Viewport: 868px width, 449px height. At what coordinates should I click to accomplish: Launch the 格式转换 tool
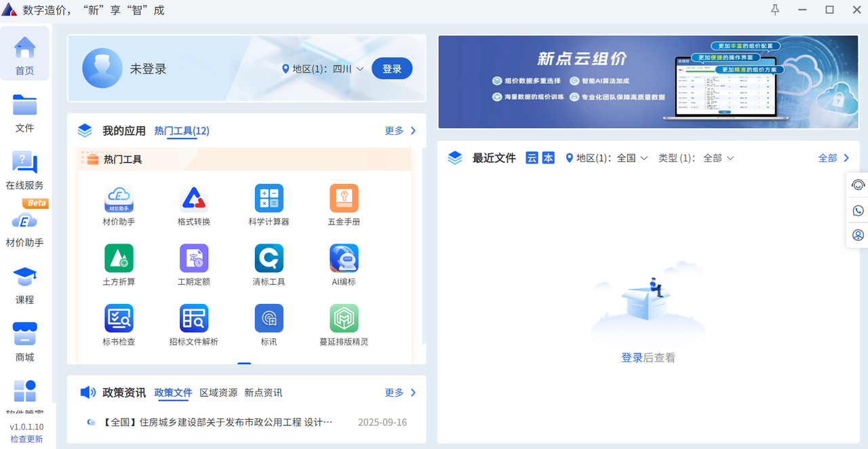tap(194, 203)
